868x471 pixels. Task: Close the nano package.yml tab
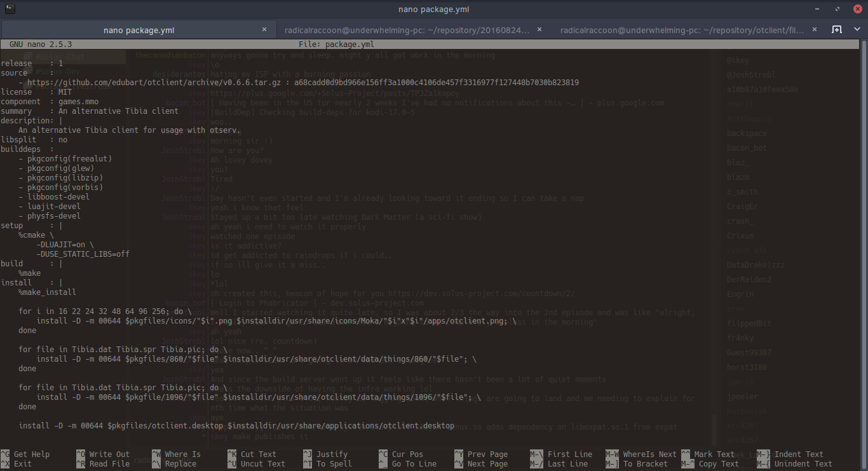tap(264, 29)
